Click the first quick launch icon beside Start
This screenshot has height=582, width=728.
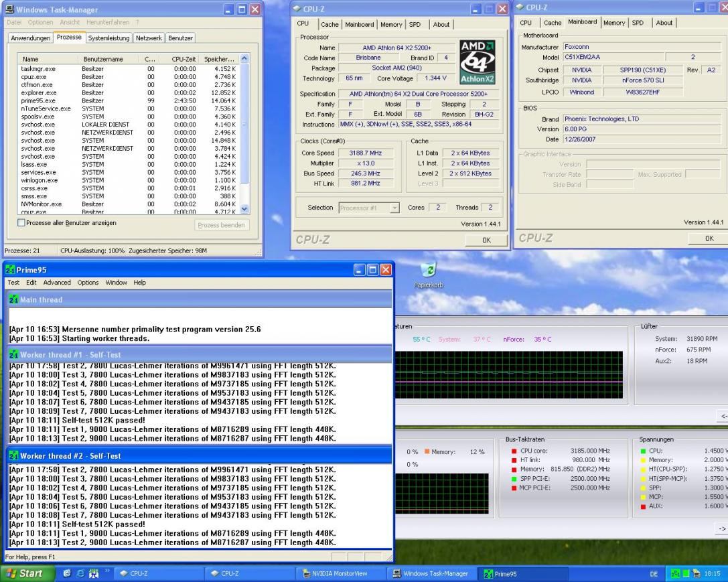67,573
